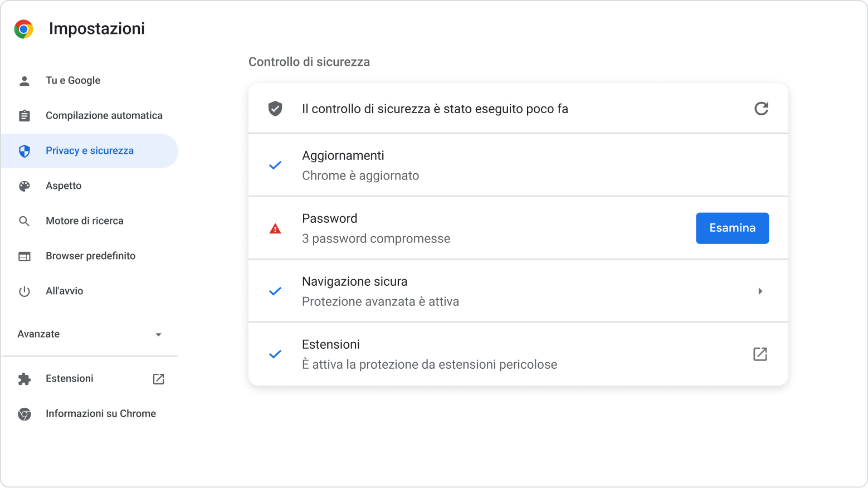Click the shield icon in safety check header
This screenshot has height=488, width=868.
[275, 109]
